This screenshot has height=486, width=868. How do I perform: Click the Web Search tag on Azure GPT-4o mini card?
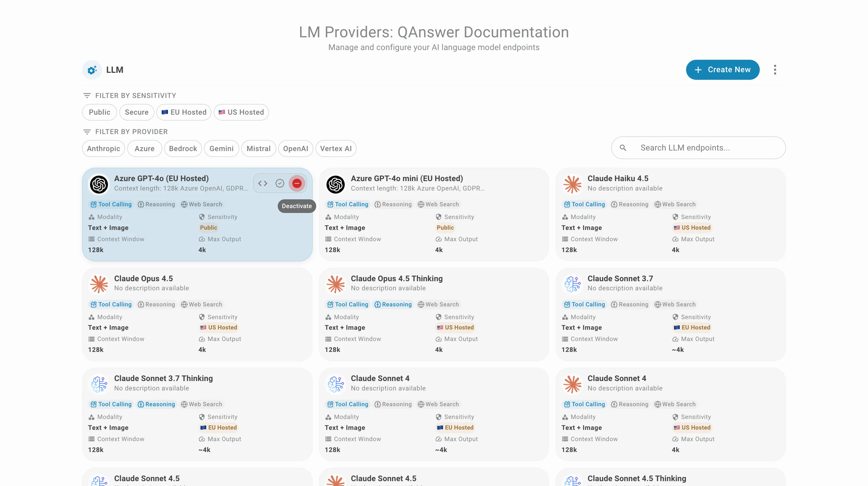(x=438, y=204)
